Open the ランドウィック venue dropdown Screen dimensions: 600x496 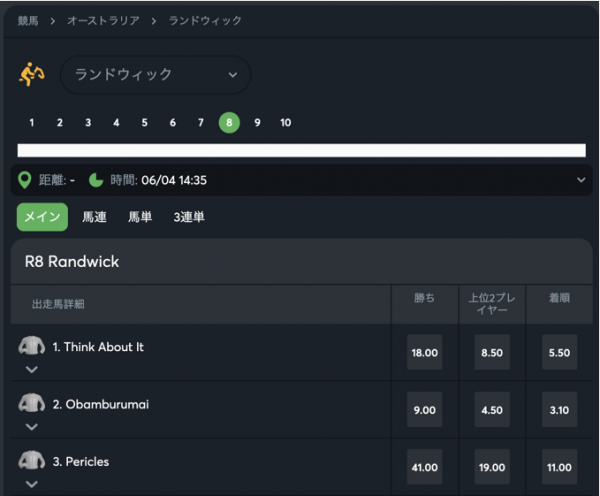coord(156,75)
